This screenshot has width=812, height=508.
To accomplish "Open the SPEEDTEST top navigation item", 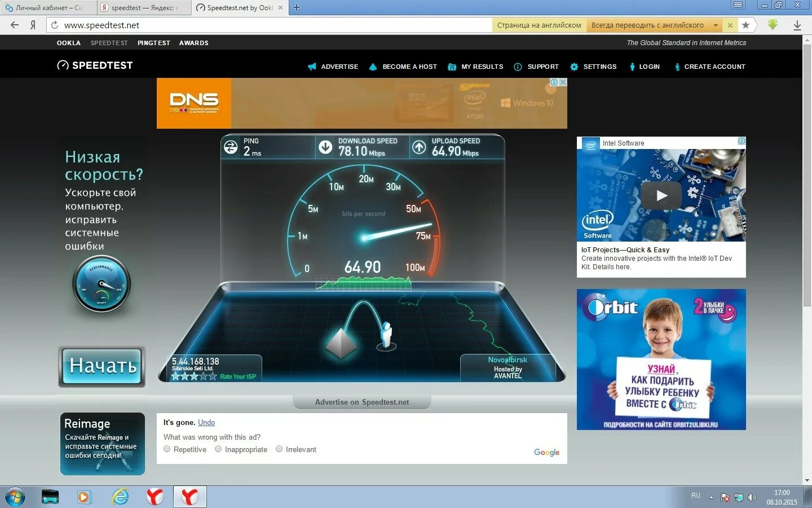I will (x=109, y=43).
